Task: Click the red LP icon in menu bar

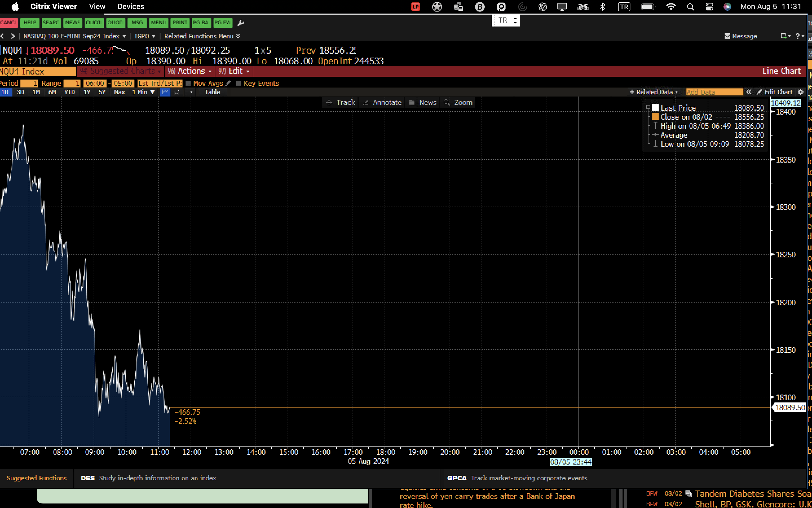Action: pos(415,7)
